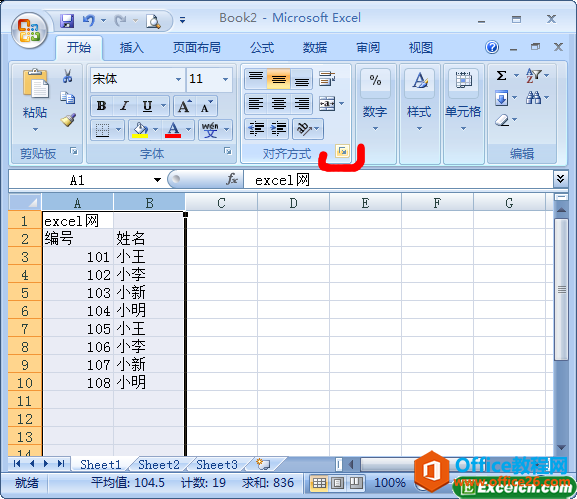Toggle Italic formatting
Screen dimensions: 577x499
(x=125, y=106)
